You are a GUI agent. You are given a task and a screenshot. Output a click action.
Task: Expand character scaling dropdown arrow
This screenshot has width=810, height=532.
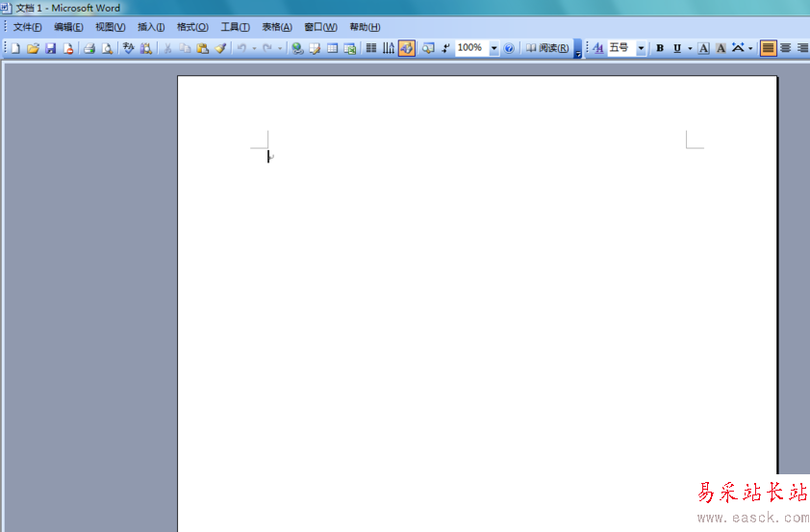coord(750,48)
